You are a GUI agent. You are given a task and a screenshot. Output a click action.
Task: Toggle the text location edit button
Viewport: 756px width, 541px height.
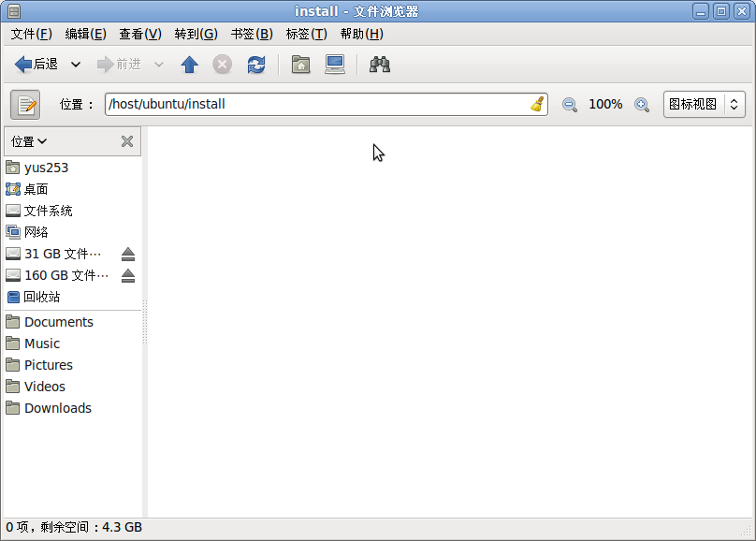[25, 104]
